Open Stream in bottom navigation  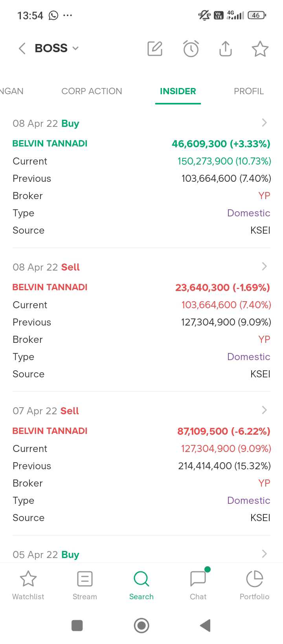click(x=85, y=585)
